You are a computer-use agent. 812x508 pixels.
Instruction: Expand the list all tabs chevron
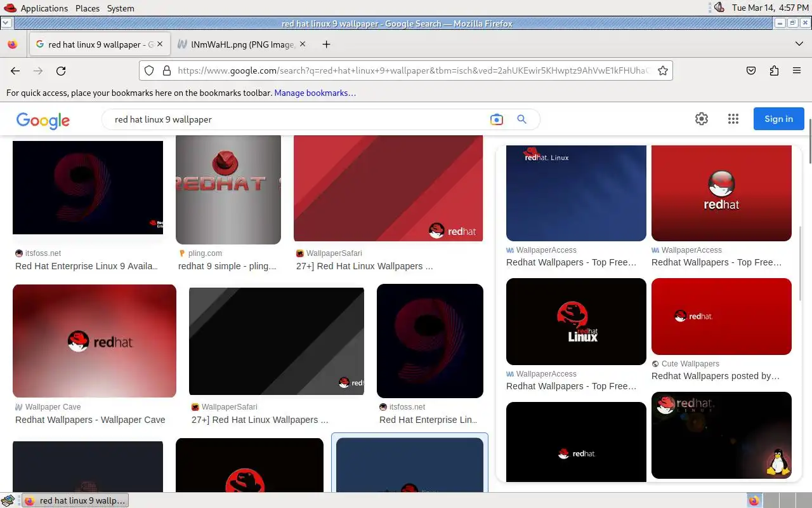(799, 44)
